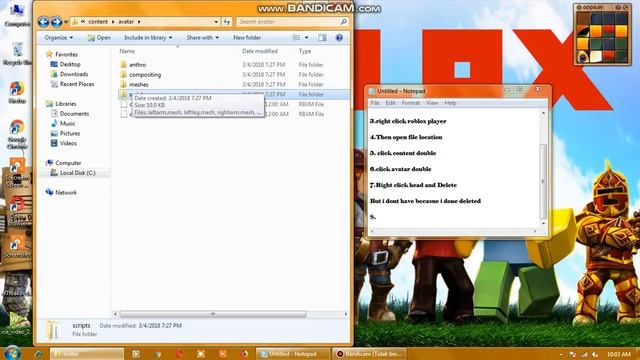This screenshot has width=640, height=360.
Task: Open the address bar history dropdown
Action: tap(216, 22)
